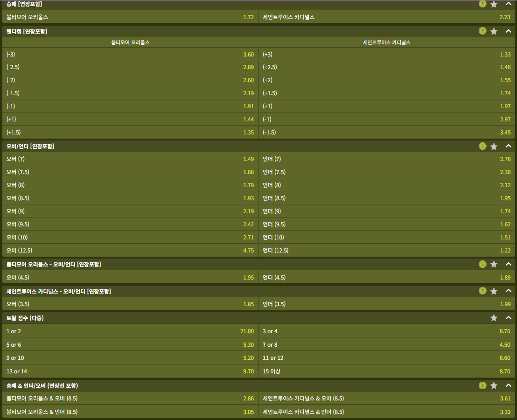This screenshot has height=420, width=517.
Task: Star the 세인트루이스 카디널스 - 오버/언더 market
Action: [x=494, y=291]
